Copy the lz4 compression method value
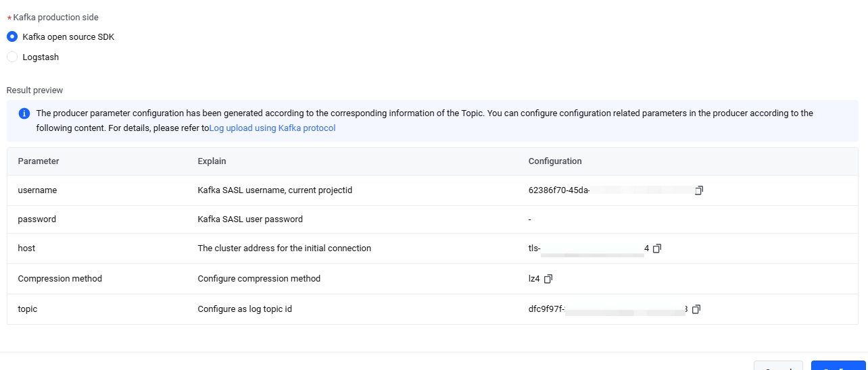 click(548, 279)
